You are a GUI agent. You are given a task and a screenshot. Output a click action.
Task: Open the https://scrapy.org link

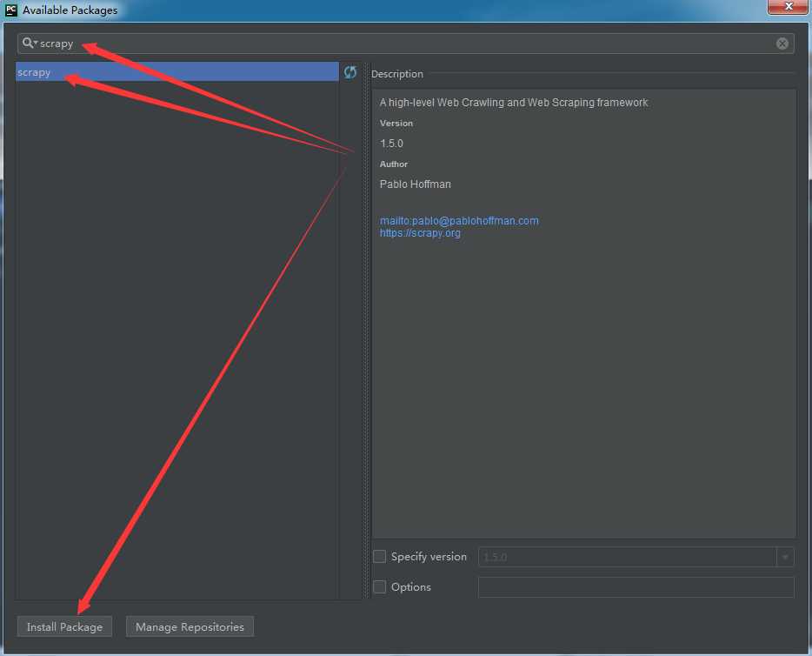click(420, 233)
